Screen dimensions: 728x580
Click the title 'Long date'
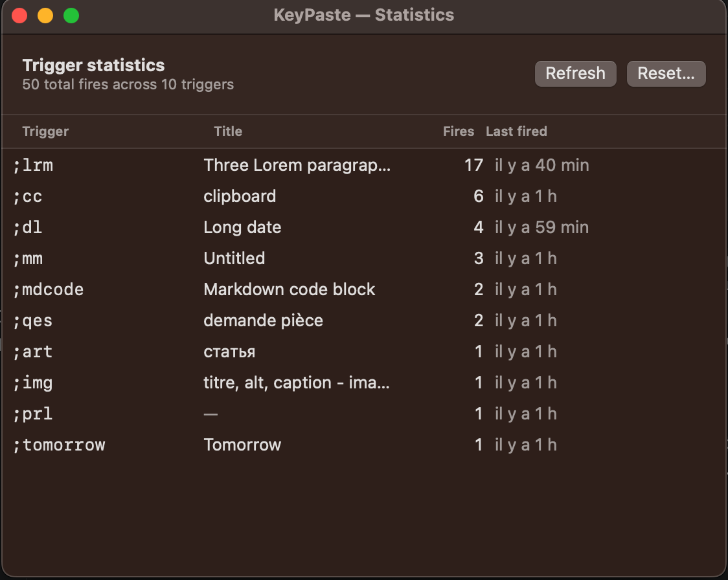(x=242, y=227)
